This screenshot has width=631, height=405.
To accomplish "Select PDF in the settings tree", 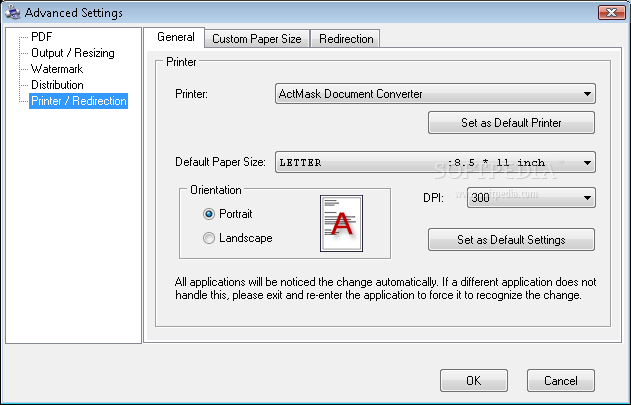I will tap(41, 37).
